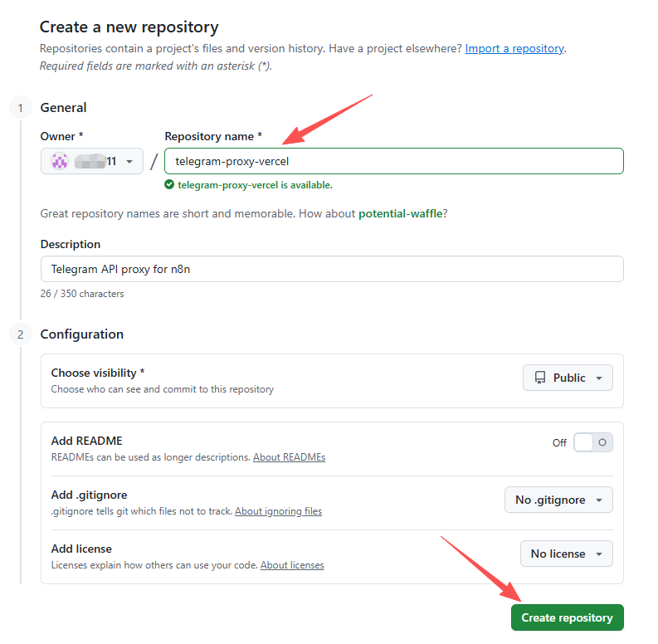This screenshot has width=658, height=644.
Task: Follow the About ignoring files link
Action: [278, 511]
